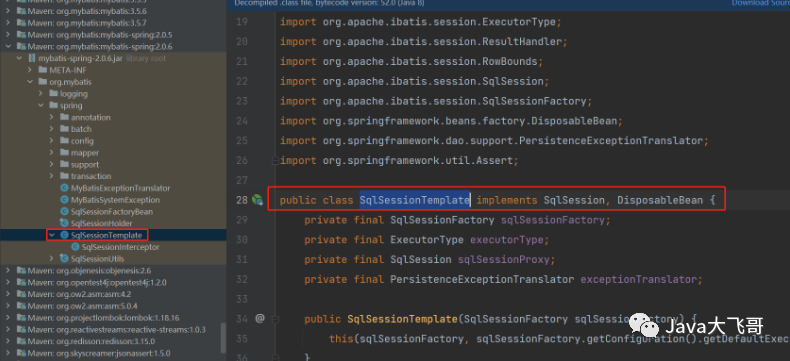Image resolution: width=790 pixels, height=361 pixels.
Task: Click the annotation package folder icon
Action: click(x=64, y=117)
